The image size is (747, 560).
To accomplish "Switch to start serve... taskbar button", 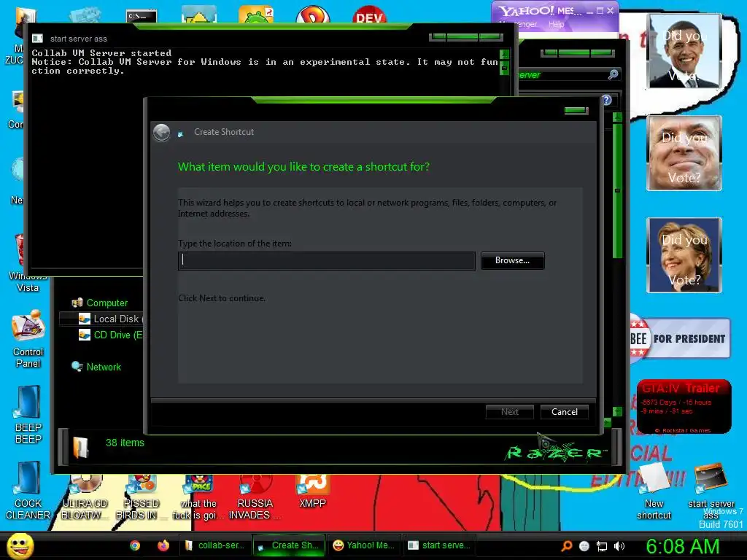I will 439,545.
